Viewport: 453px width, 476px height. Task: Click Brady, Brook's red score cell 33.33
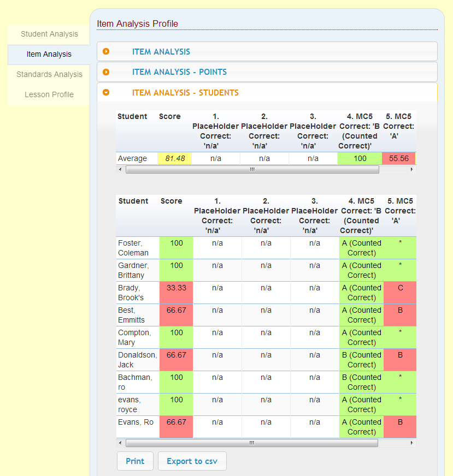[176, 293]
